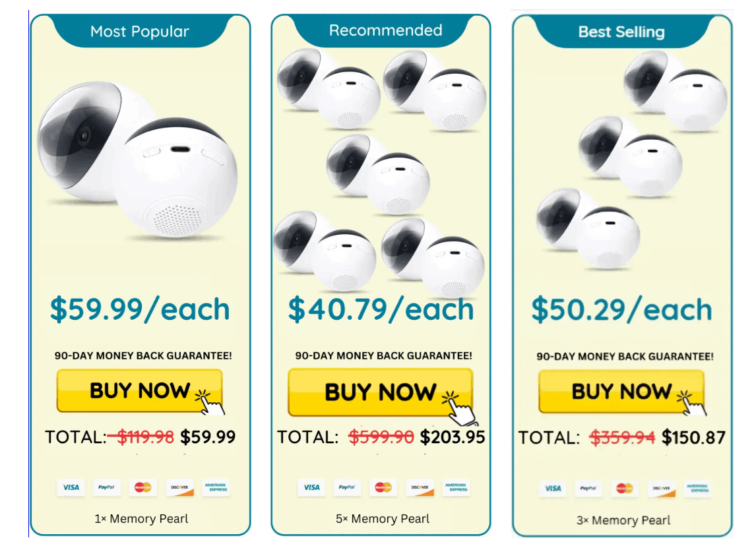This screenshot has width=756, height=548.
Task: Select the Recommended banner tab
Action: (x=386, y=30)
